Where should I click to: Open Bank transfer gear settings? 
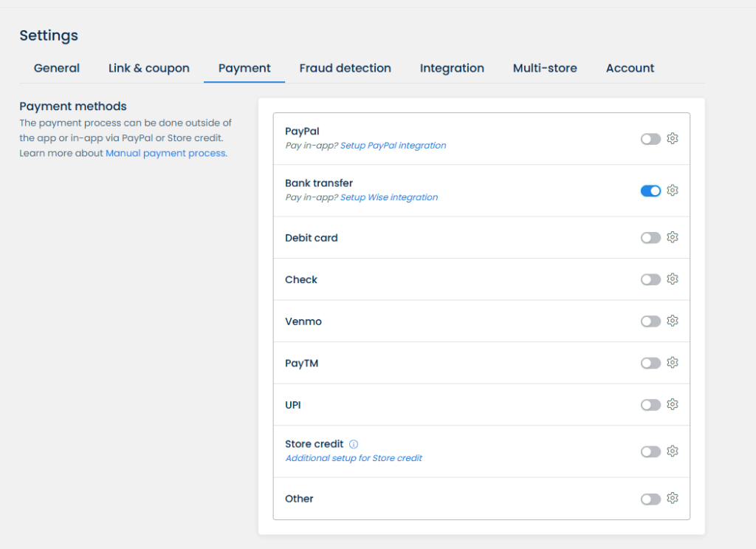672,191
